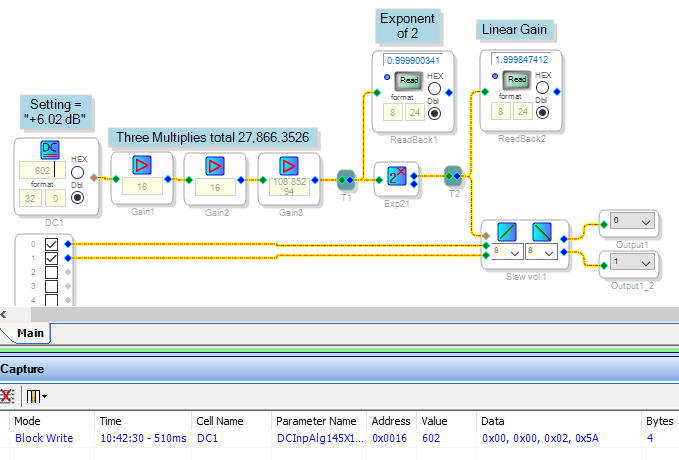The height and width of the screenshot is (460, 679).
Task: Click the Slew vol ramp-up icon
Action: 507,232
